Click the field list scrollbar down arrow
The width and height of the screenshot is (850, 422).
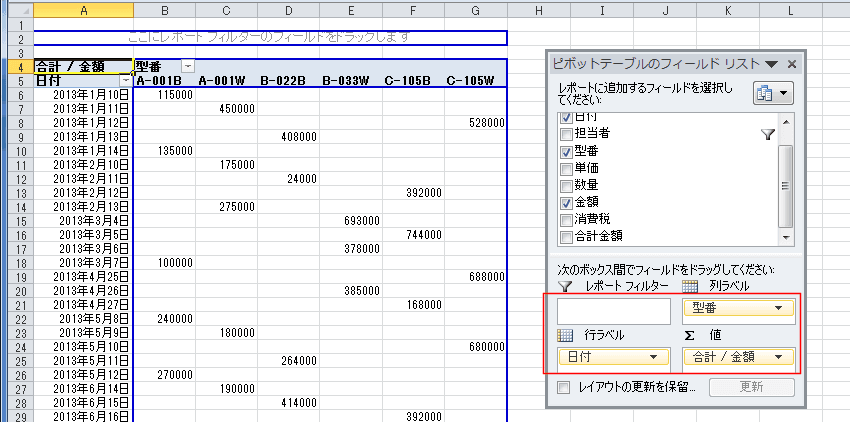785,238
